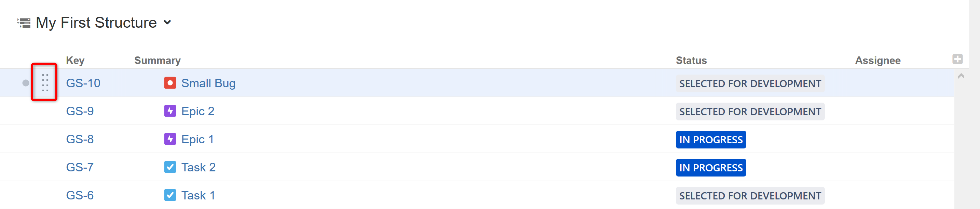Click the red Bug icon for Small Bug

pyautogui.click(x=170, y=83)
